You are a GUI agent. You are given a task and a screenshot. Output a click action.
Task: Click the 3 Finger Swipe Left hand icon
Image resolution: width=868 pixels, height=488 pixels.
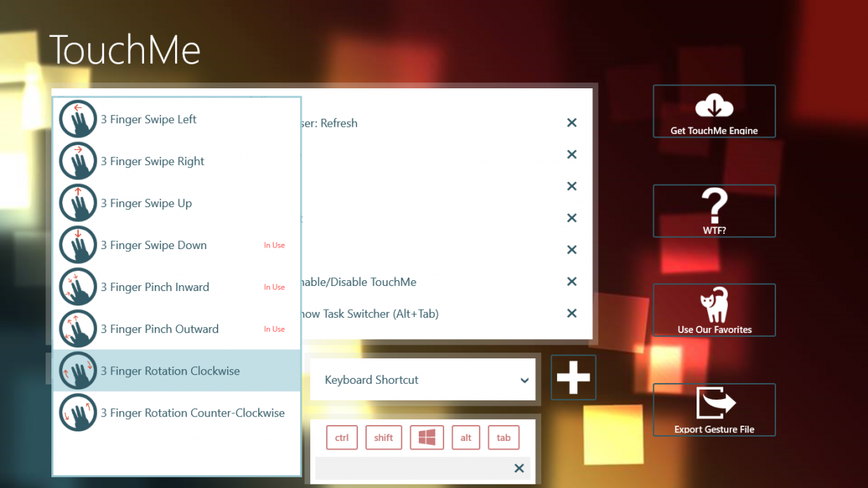pyautogui.click(x=78, y=119)
